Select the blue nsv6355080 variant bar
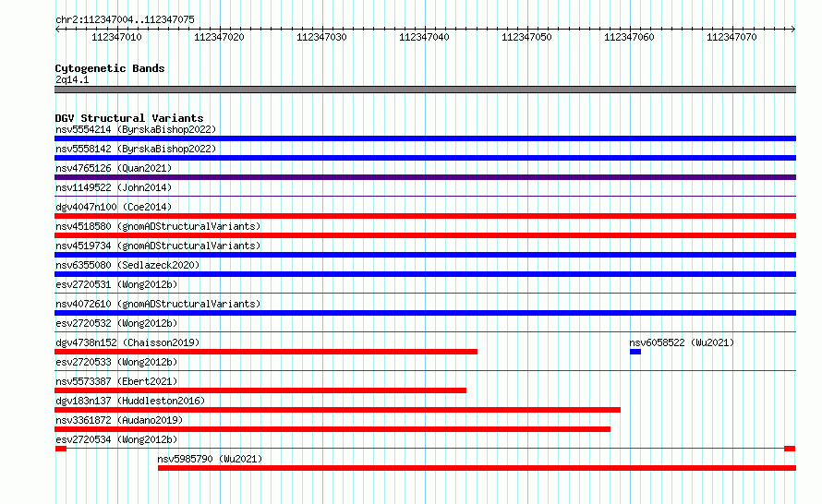The width and height of the screenshot is (822, 504). [425, 274]
